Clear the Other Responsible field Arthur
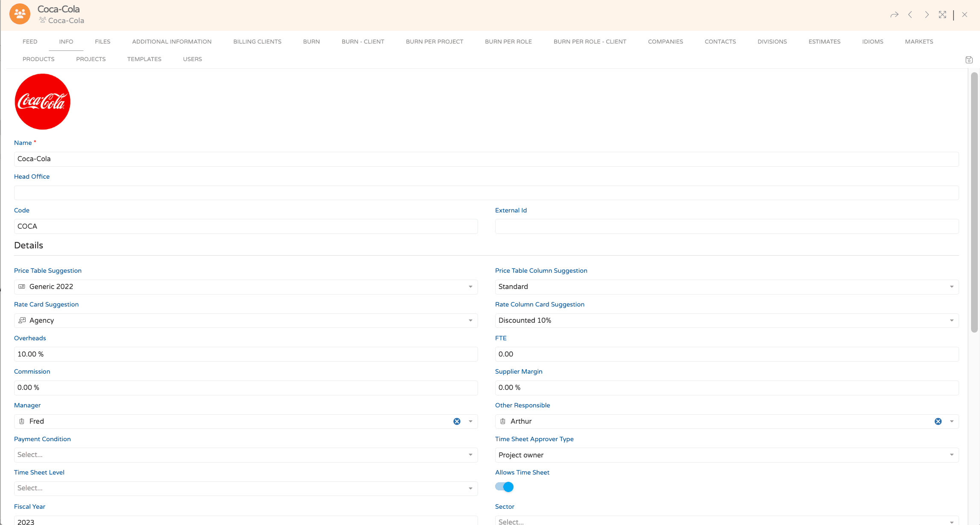Screen dimensions: 980x525 click(938, 422)
